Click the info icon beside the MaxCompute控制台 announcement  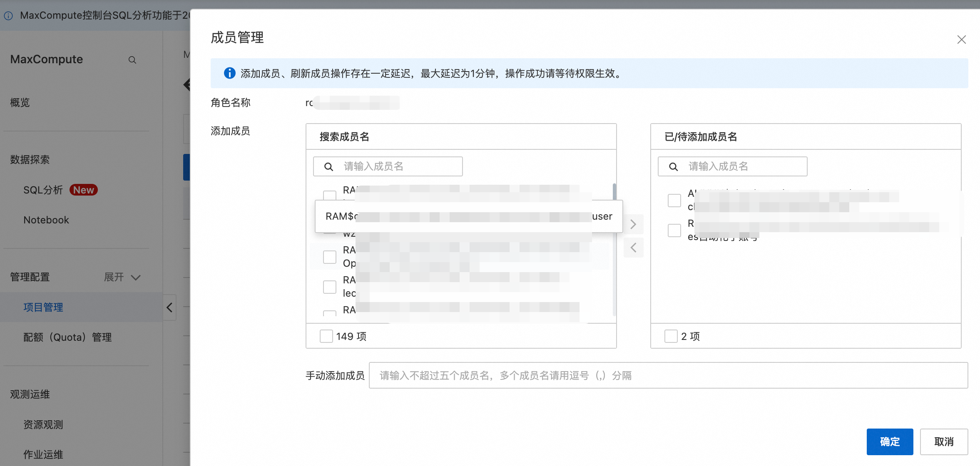8,16
